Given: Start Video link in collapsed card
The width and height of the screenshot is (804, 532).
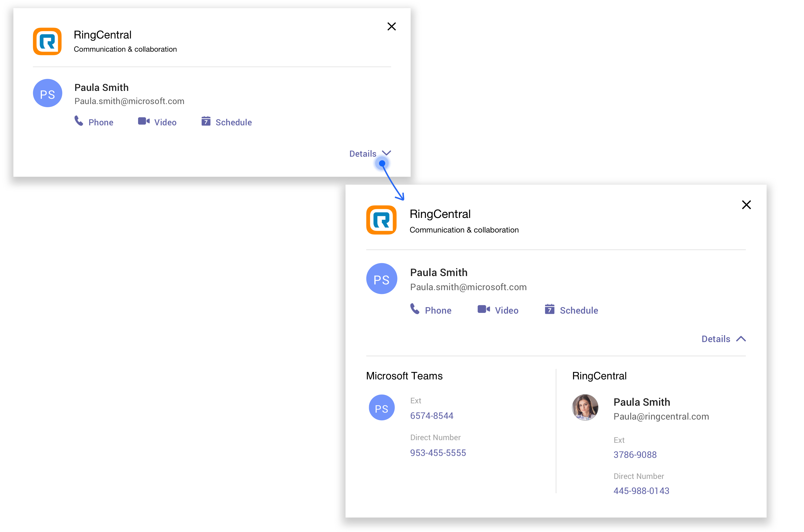Looking at the screenshot, I should click(x=165, y=122).
